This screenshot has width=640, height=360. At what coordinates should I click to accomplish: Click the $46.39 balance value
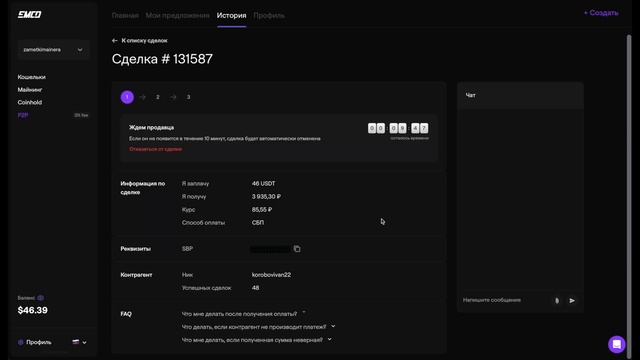(x=33, y=310)
